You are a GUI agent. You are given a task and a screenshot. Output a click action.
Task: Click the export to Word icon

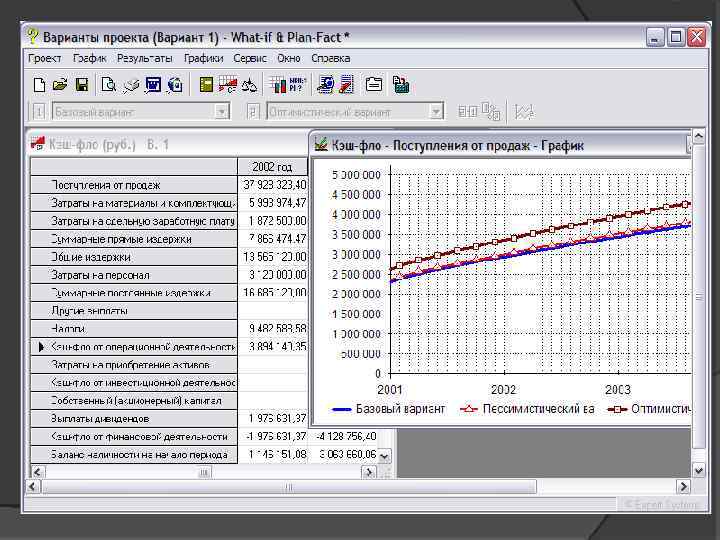(153, 85)
